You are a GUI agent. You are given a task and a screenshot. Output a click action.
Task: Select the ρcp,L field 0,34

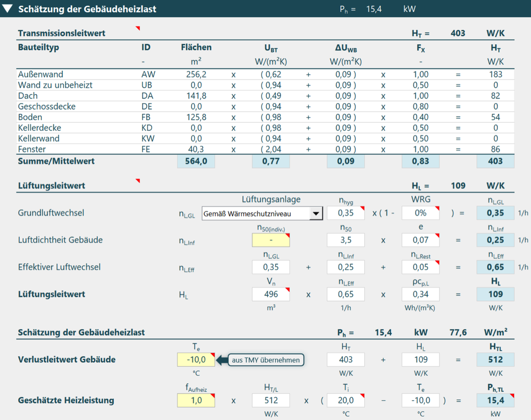[x=421, y=294]
